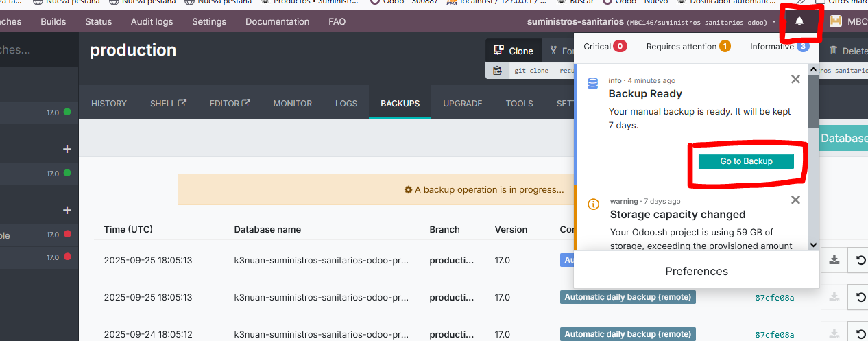
Task: Switch to the UPGRADE tab
Action: click(x=463, y=104)
